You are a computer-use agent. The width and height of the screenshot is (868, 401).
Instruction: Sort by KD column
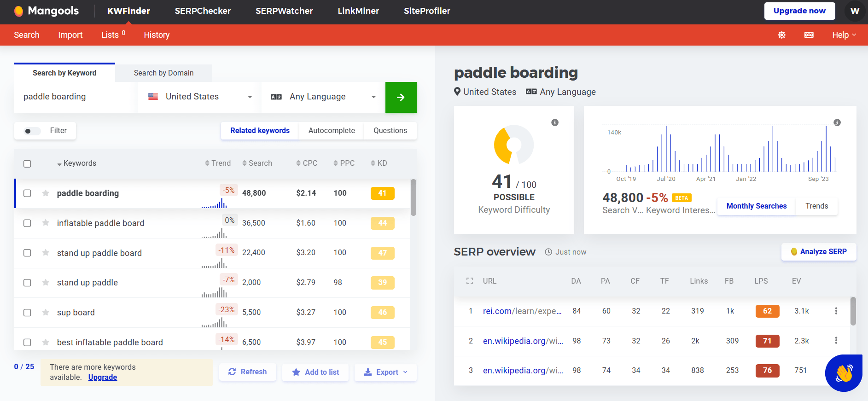click(379, 163)
